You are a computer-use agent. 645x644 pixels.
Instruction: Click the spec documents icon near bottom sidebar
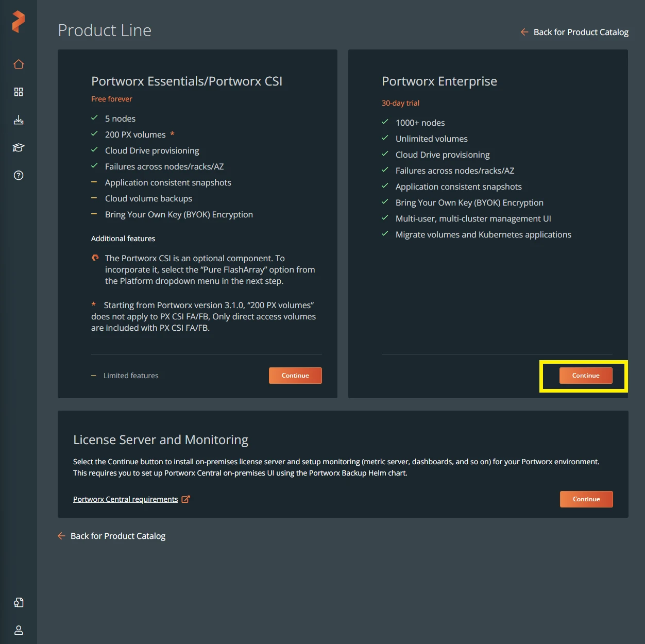pyautogui.click(x=19, y=602)
